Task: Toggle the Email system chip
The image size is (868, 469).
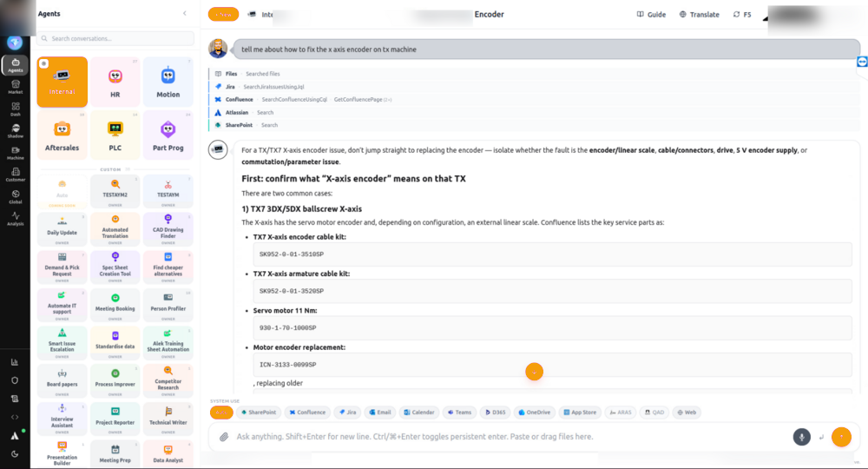Action: coord(380,413)
